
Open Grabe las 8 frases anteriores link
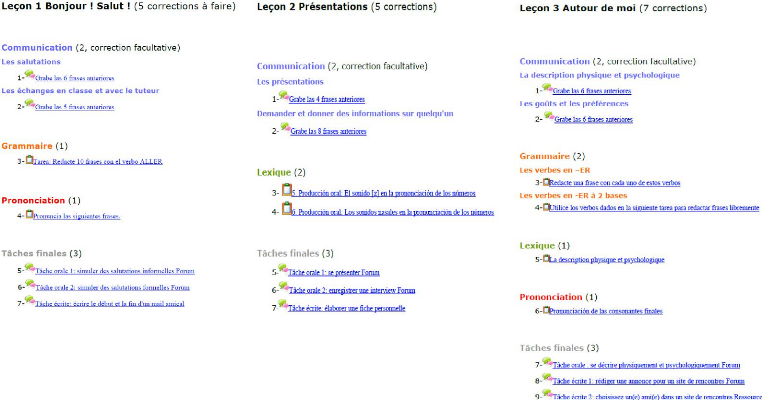tap(329, 131)
